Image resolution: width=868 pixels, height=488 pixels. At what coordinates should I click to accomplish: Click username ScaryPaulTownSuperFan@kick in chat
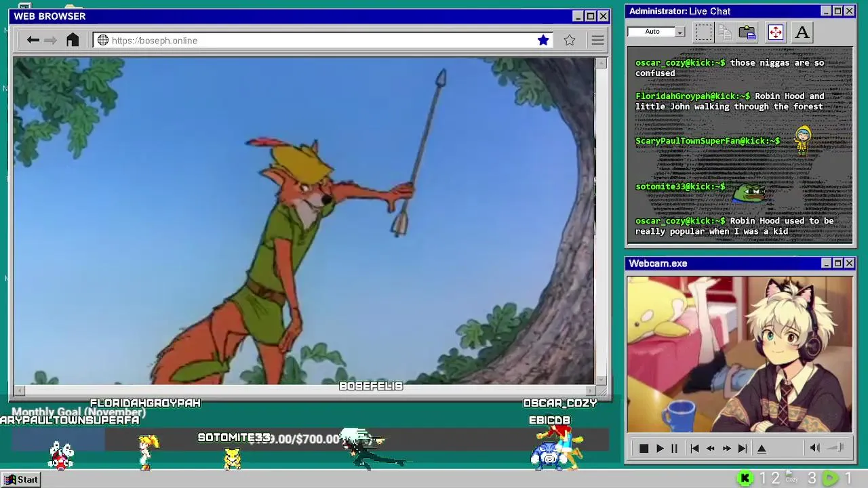pos(707,141)
